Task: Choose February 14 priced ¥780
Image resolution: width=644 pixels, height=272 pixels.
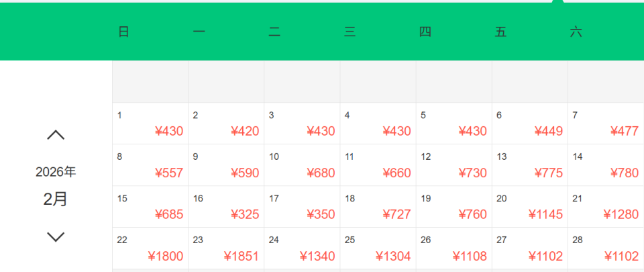Action: (606, 165)
